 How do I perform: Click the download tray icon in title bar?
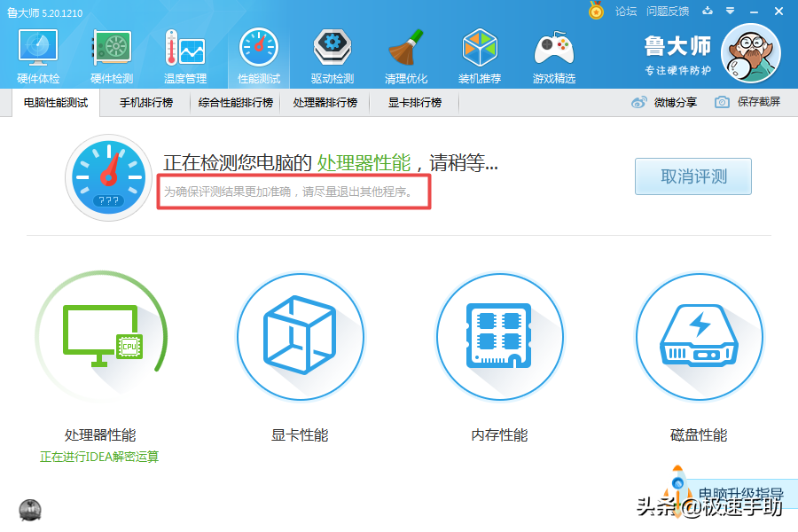pyautogui.click(x=708, y=11)
